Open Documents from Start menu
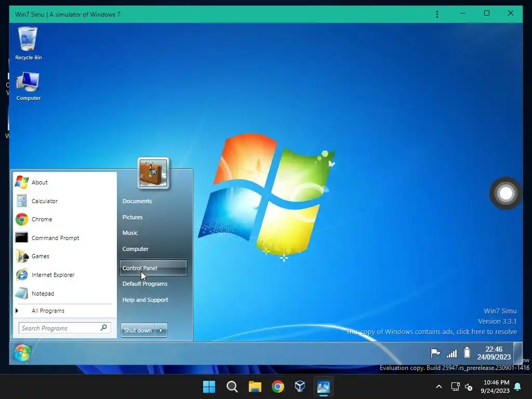The image size is (532, 399). (137, 201)
